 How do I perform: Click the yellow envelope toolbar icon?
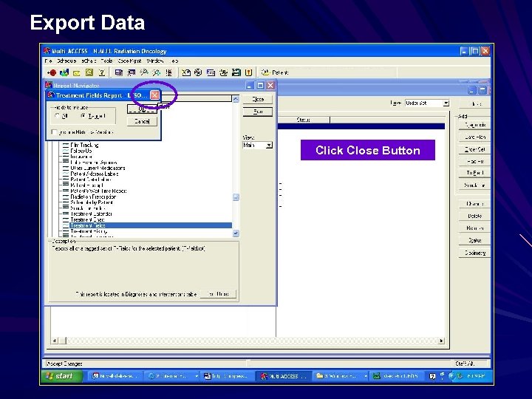point(77,73)
